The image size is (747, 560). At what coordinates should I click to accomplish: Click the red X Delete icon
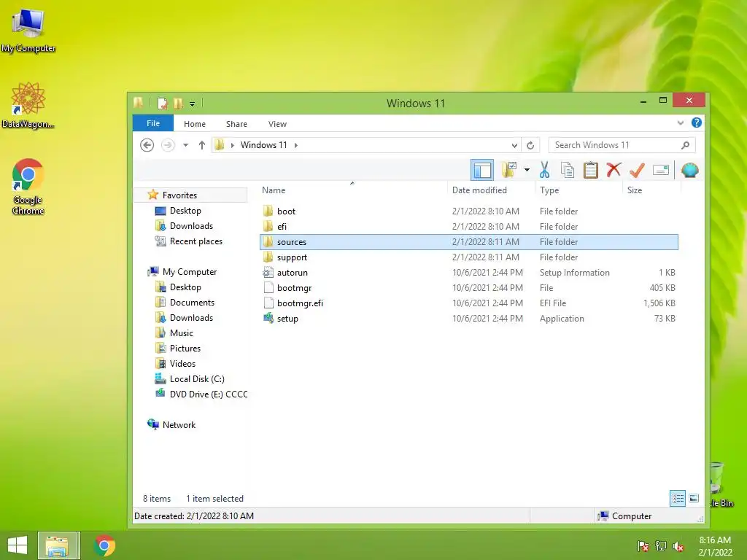coord(614,169)
